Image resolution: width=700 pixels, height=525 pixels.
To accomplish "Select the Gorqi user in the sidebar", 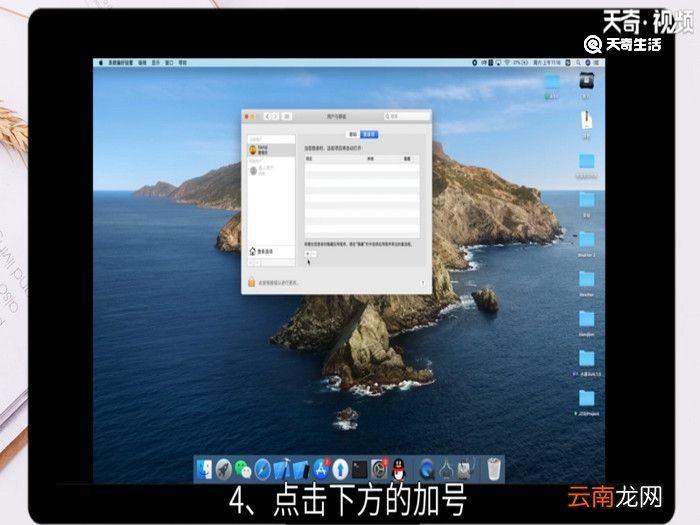I will [x=271, y=150].
